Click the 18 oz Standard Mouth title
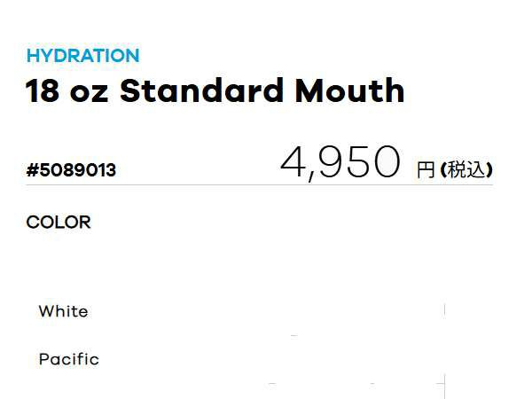Viewport: 532px width, 399px height. pyautogui.click(x=215, y=90)
